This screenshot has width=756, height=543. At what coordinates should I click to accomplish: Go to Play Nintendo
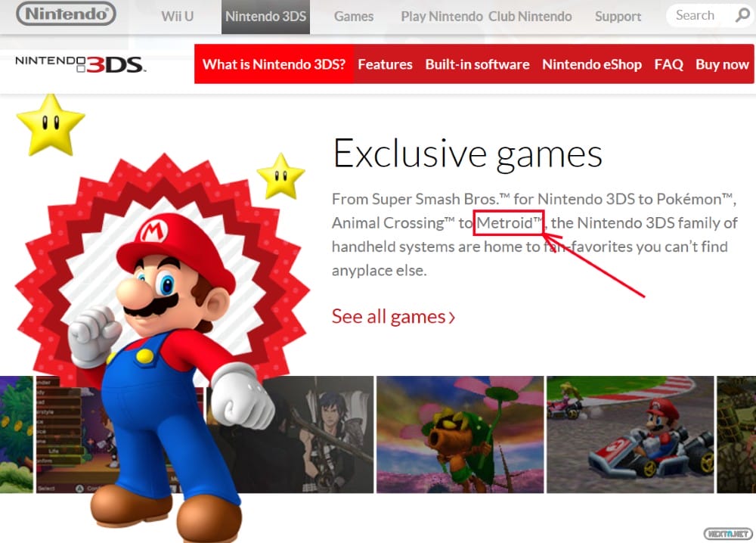(442, 17)
